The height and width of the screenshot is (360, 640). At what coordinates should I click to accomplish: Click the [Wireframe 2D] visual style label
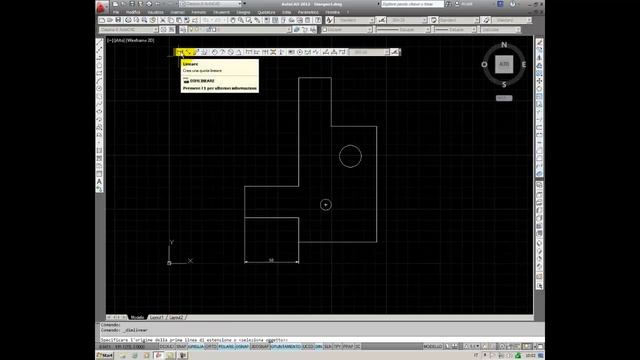click(x=140, y=40)
